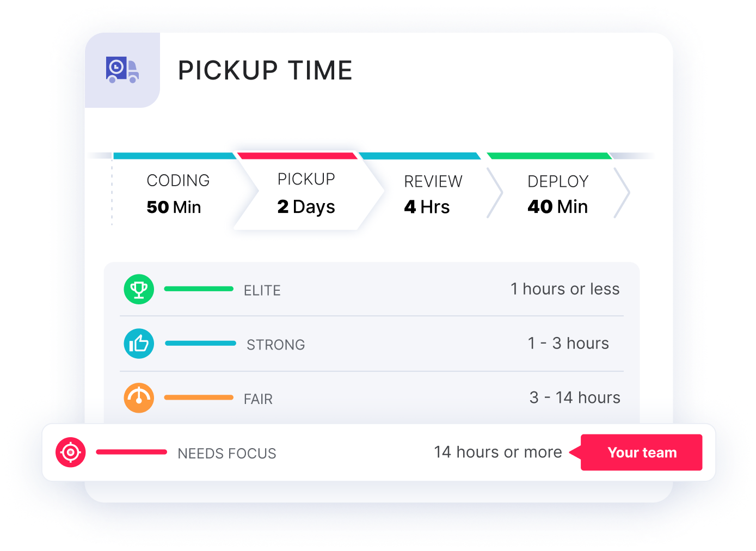Click the red Needs Focus color bar

click(x=131, y=452)
